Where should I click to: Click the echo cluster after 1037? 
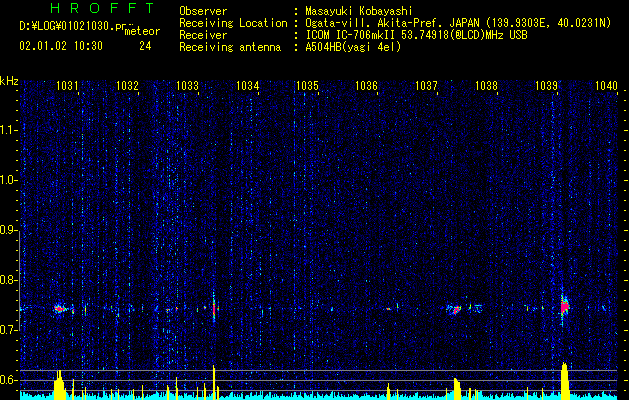pos(455,309)
